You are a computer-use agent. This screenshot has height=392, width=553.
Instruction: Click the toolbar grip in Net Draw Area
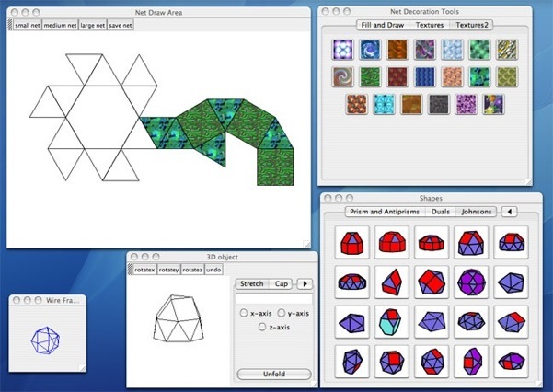10,25
